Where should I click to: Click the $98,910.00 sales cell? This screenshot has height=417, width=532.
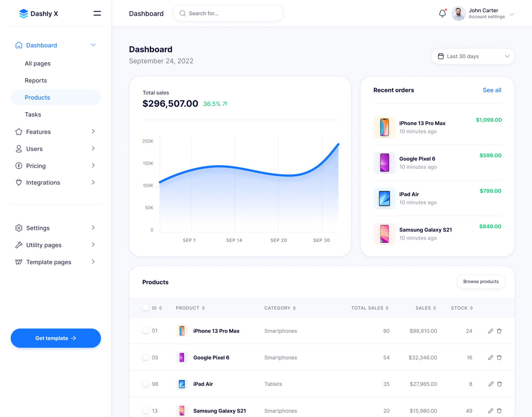[x=423, y=331]
